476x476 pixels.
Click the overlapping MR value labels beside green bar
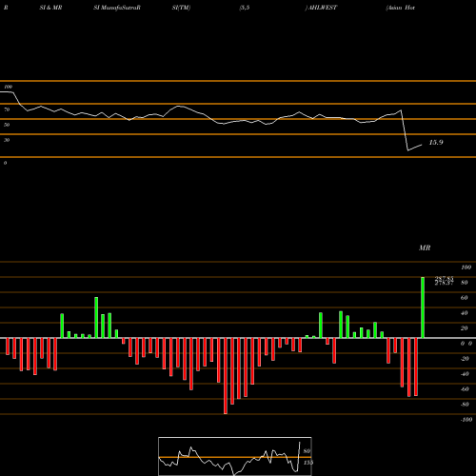tap(444, 281)
